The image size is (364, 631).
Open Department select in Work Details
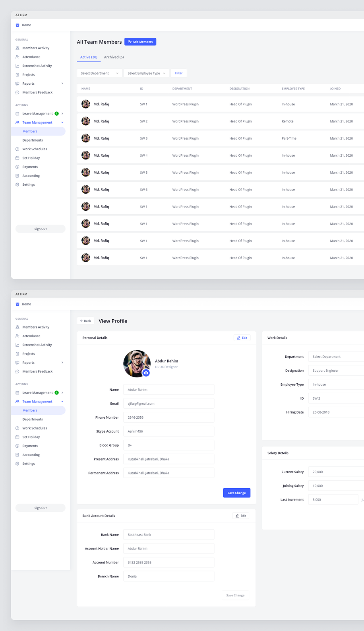click(x=336, y=357)
